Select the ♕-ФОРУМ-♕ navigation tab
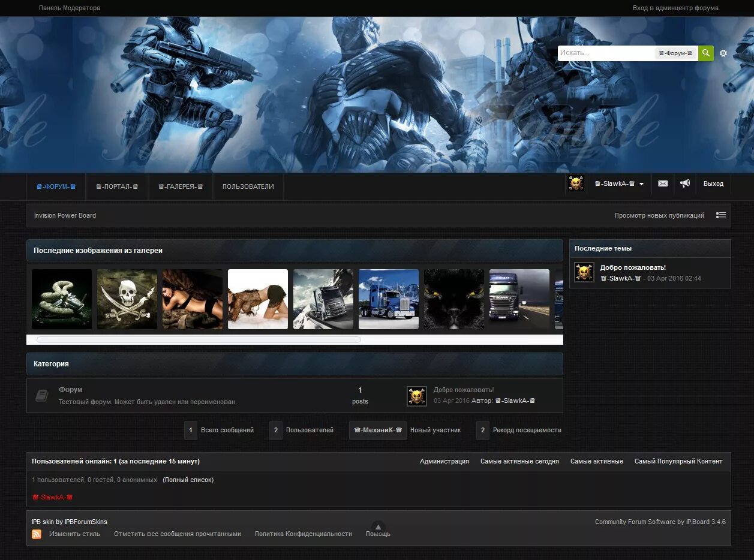 coord(56,186)
